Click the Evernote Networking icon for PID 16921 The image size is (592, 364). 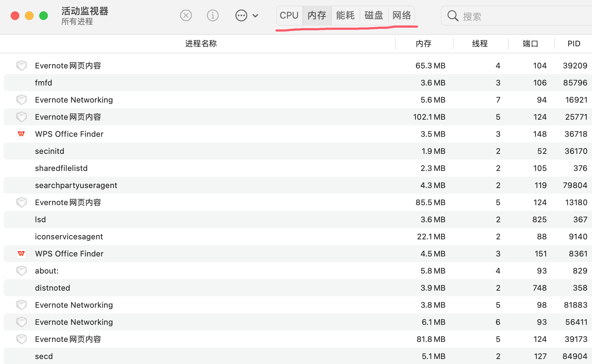[22, 100]
